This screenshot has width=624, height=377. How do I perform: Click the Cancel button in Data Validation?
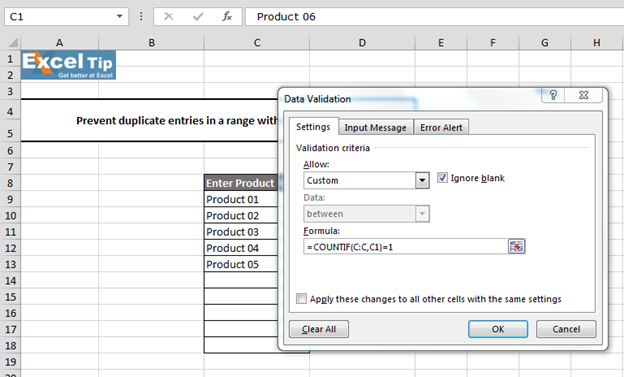pyautogui.click(x=566, y=329)
